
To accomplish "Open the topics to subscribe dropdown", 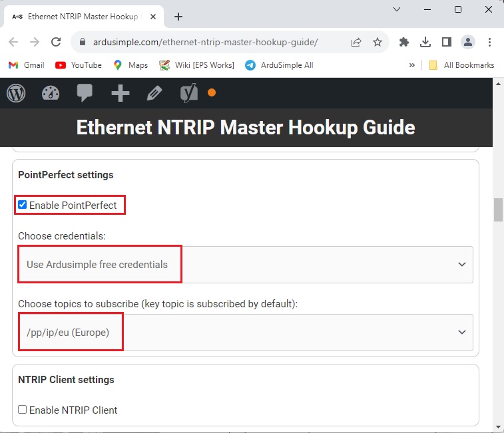I will click(x=245, y=332).
